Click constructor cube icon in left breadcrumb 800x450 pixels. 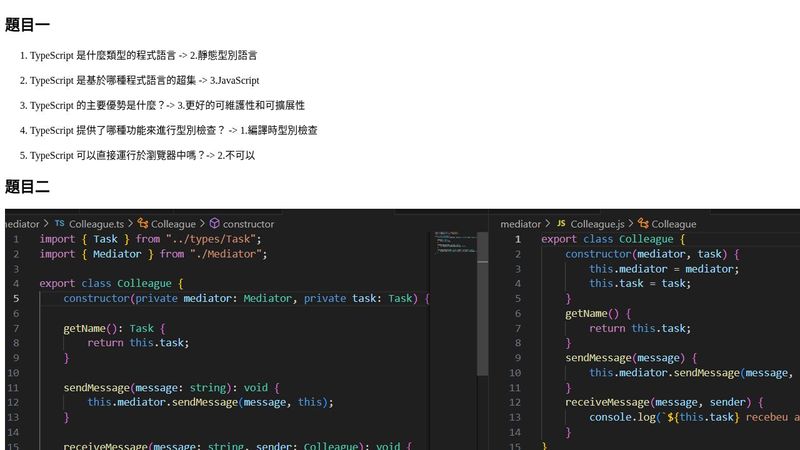click(x=214, y=224)
